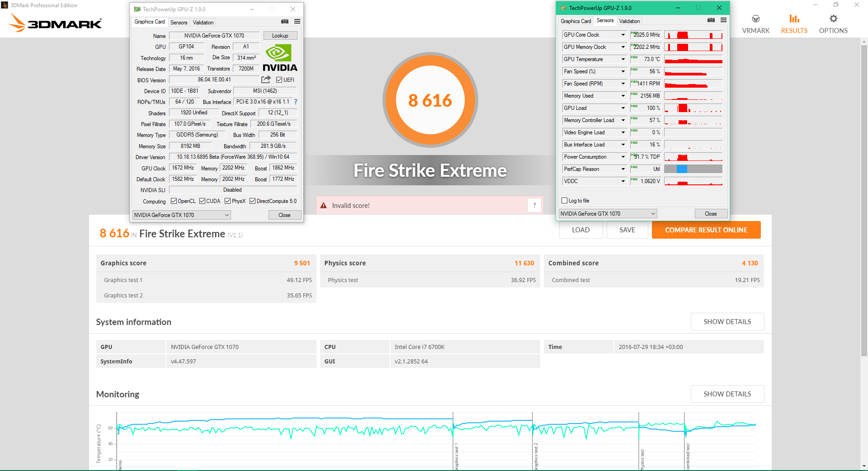Click the invalid score warning triangle icon
Image resolution: width=868 pixels, height=471 pixels.
tap(324, 206)
